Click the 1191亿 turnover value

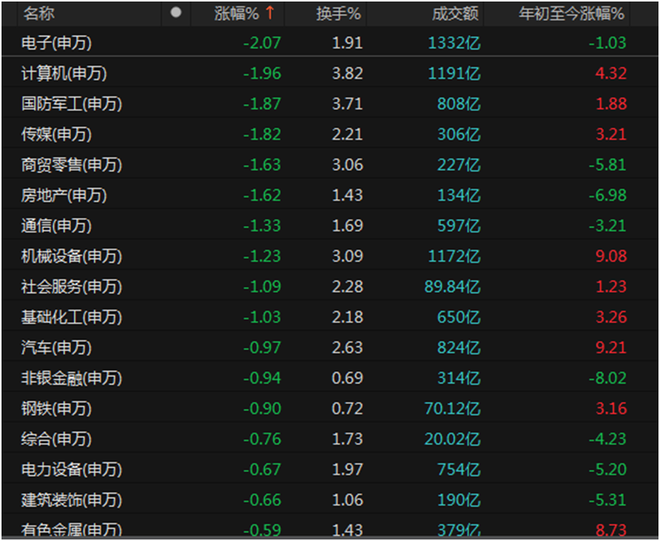[454, 74]
